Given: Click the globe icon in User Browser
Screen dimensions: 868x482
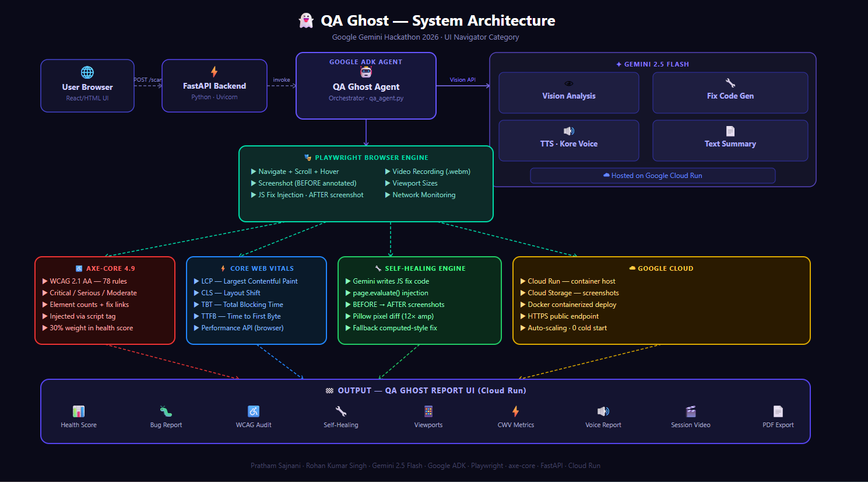Looking at the screenshot, I should tap(87, 72).
